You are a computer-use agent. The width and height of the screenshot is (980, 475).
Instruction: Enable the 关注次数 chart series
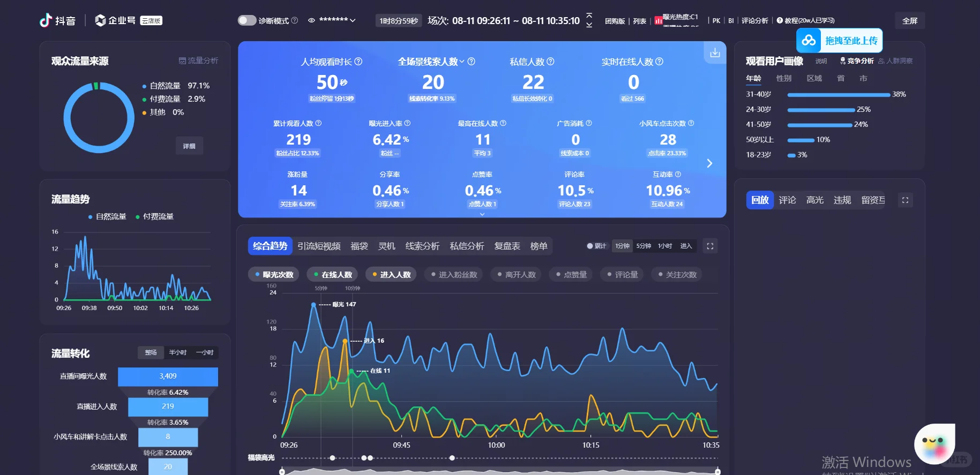(677, 275)
